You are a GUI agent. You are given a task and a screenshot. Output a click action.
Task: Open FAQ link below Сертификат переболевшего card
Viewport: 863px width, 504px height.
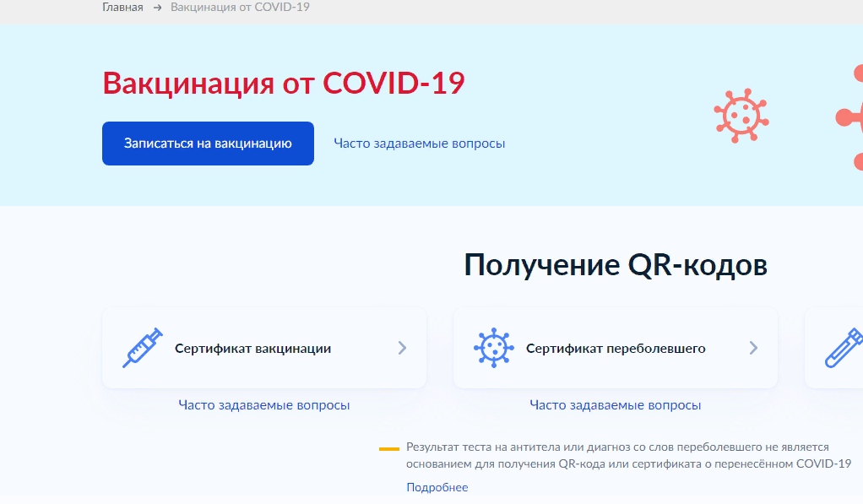coord(615,405)
